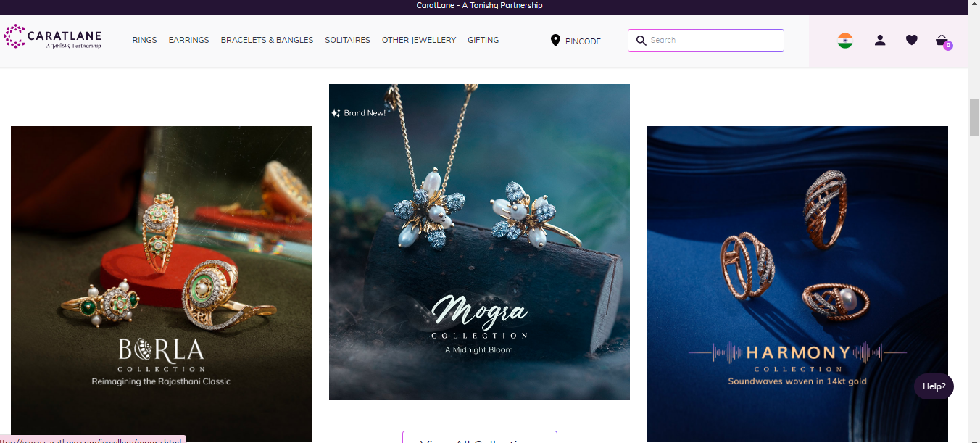This screenshot has width=980, height=443.
Task: Open the Rings menu
Action: coord(144,41)
